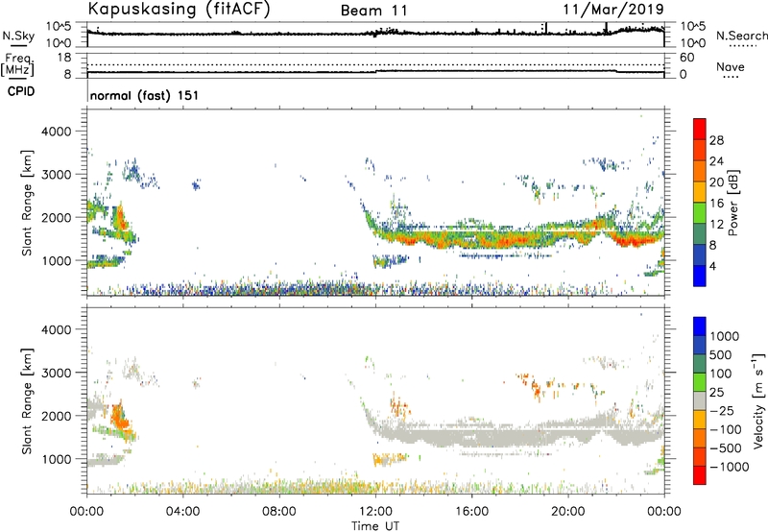Screen dimensions: 768x532
Task: Click the orange velocity patch near 01:15 UT
Action: pos(118,417)
